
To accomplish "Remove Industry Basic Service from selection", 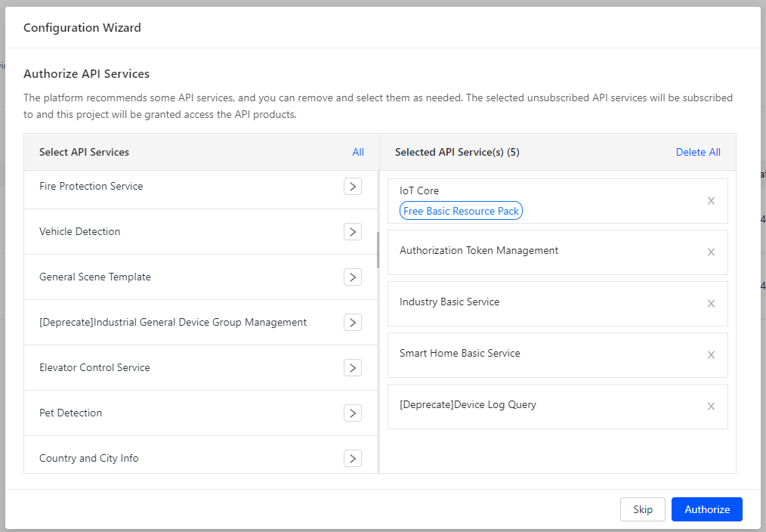I will click(x=711, y=304).
